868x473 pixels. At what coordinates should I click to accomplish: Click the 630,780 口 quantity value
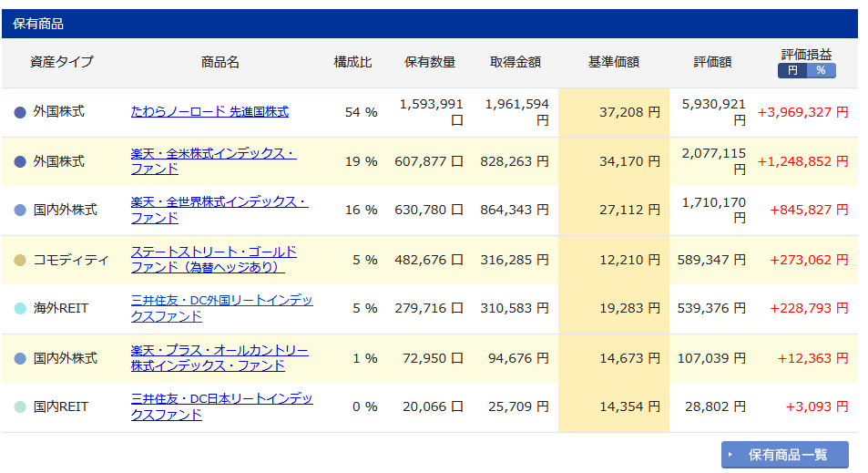(428, 210)
